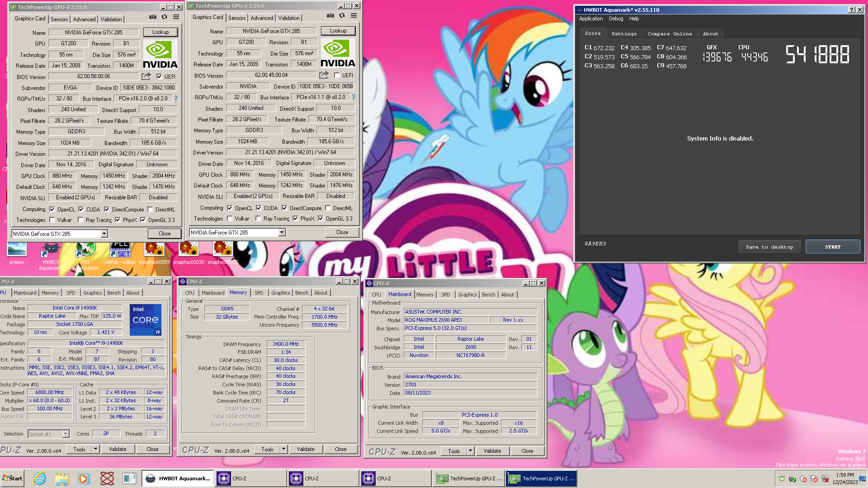Click the network disconnected tray icon

coord(825,479)
